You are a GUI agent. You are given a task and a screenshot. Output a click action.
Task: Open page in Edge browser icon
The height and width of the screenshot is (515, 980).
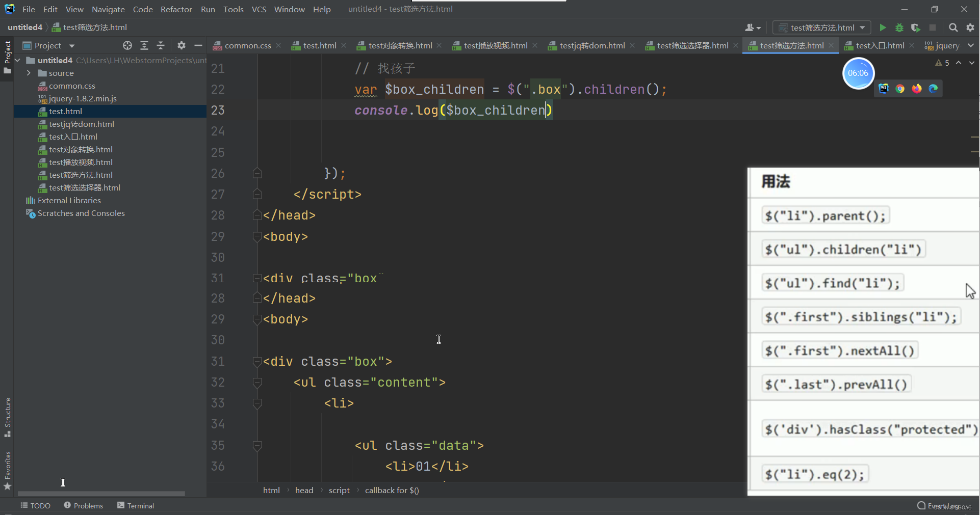click(933, 89)
